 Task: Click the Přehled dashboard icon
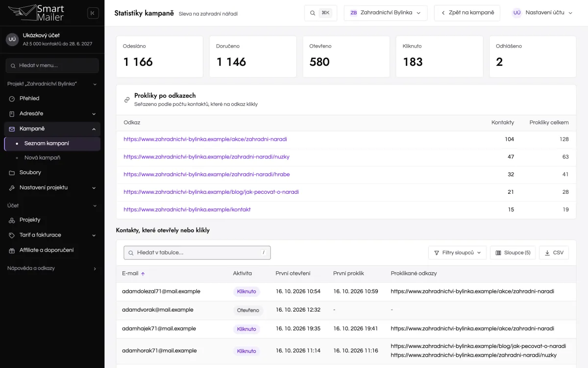(x=12, y=99)
